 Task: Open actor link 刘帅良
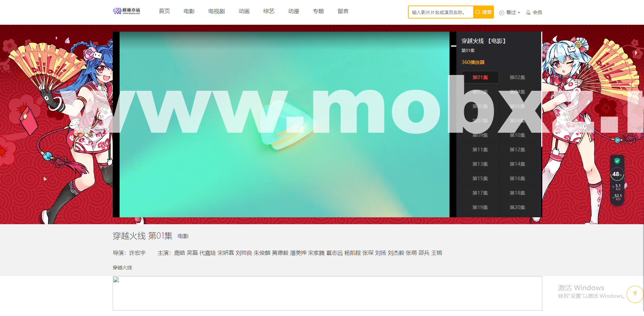tap(244, 253)
